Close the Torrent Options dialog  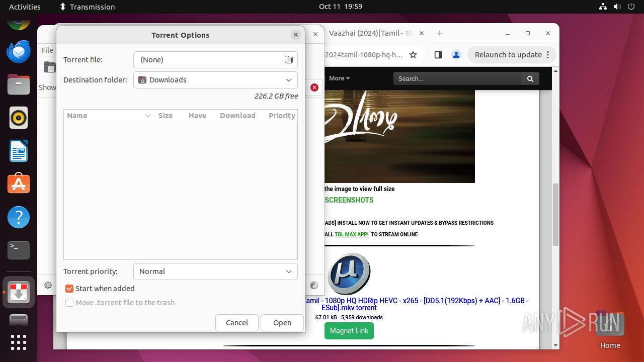296,35
